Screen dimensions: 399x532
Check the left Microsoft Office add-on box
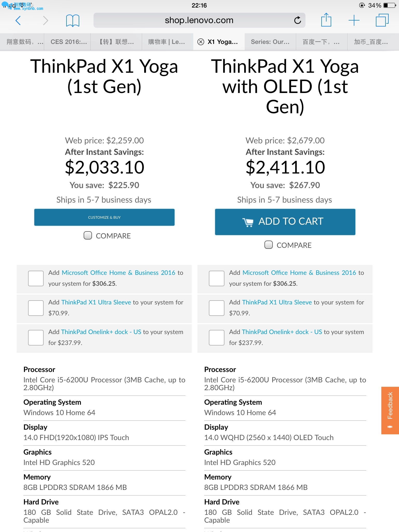tap(36, 278)
